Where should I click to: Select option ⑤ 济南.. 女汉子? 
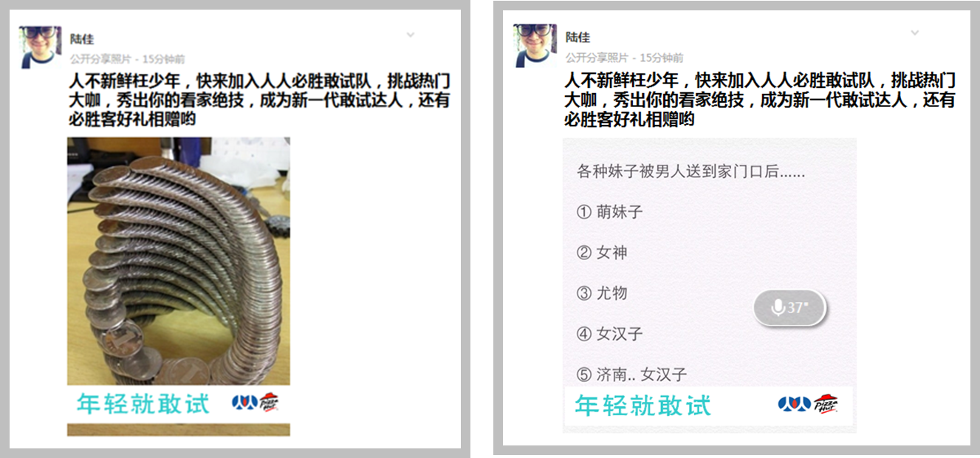click(x=631, y=375)
